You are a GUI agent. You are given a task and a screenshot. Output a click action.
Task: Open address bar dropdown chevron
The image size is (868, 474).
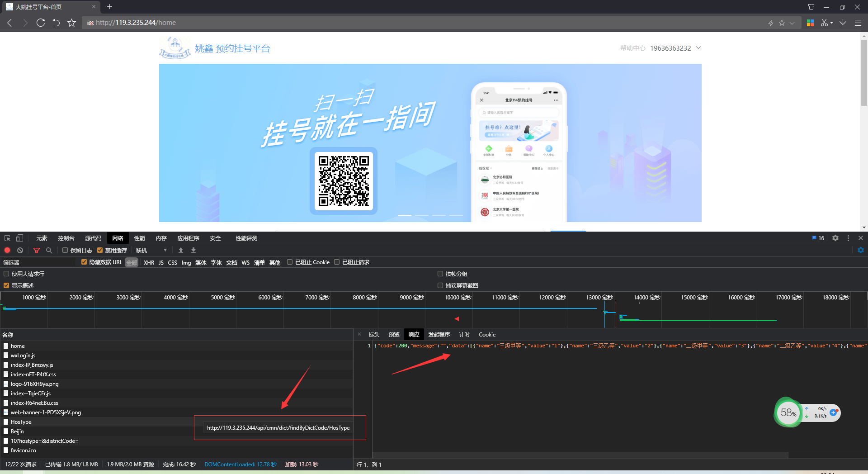pos(792,23)
